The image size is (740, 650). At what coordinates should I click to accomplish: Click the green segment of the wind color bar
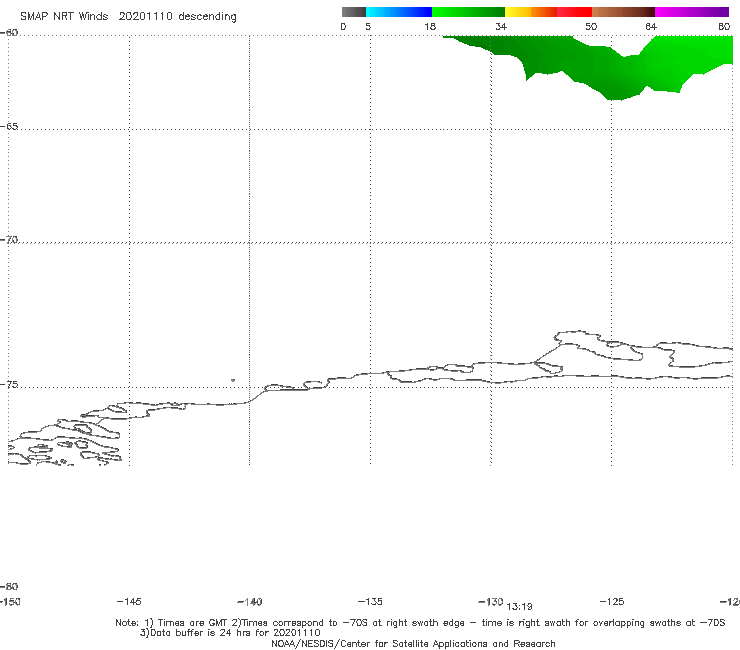(x=468, y=12)
